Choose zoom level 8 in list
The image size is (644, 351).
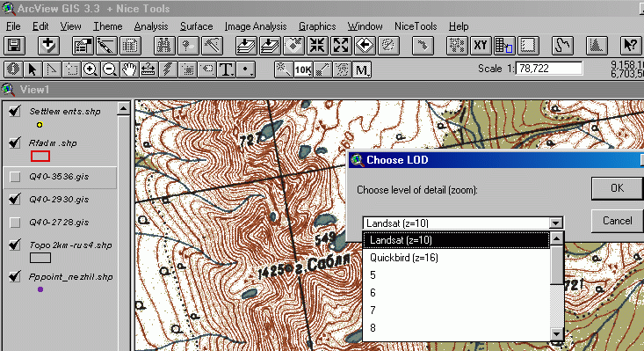tap(456, 327)
